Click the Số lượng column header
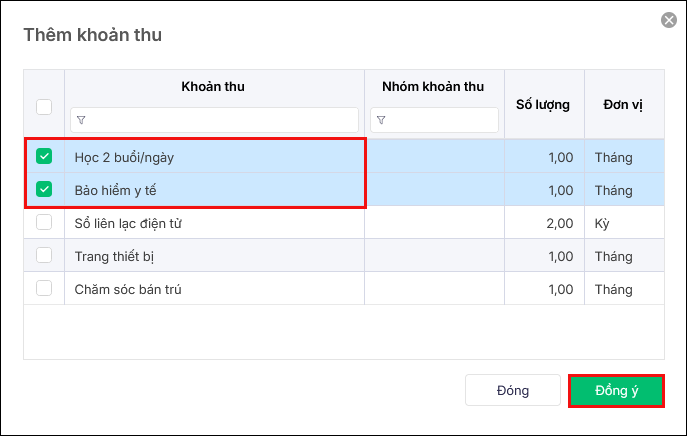Viewport: 687px width, 436px height. (543, 104)
